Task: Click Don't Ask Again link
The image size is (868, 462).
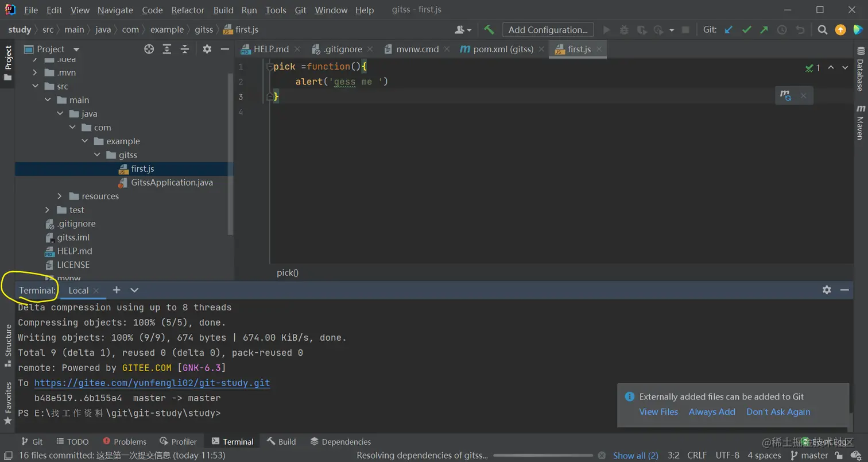Action: [778, 411]
